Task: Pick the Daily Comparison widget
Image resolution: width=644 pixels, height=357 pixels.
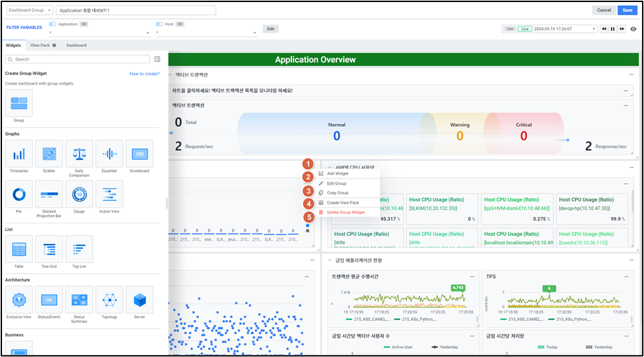Action: (79, 155)
